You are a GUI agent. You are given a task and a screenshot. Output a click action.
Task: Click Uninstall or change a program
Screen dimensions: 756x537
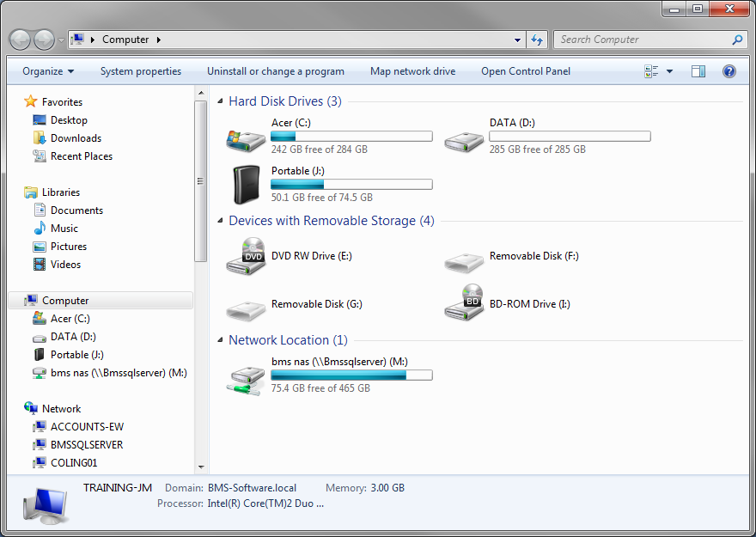[276, 71]
